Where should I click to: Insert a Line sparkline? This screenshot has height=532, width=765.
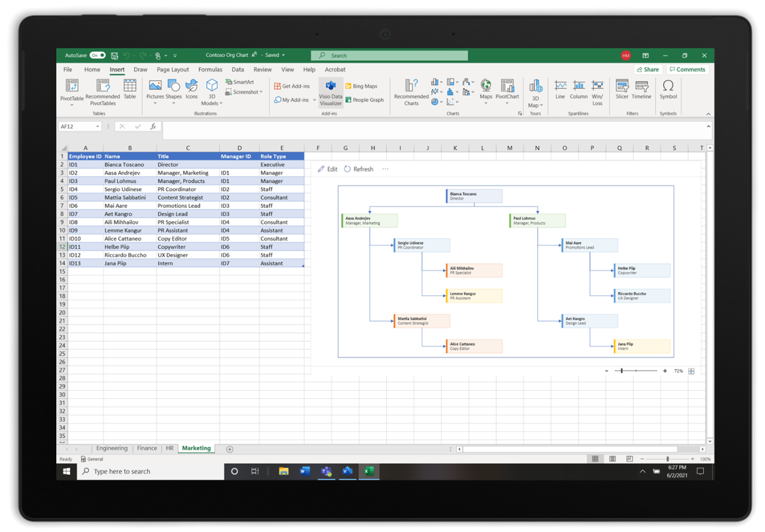pos(560,90)
